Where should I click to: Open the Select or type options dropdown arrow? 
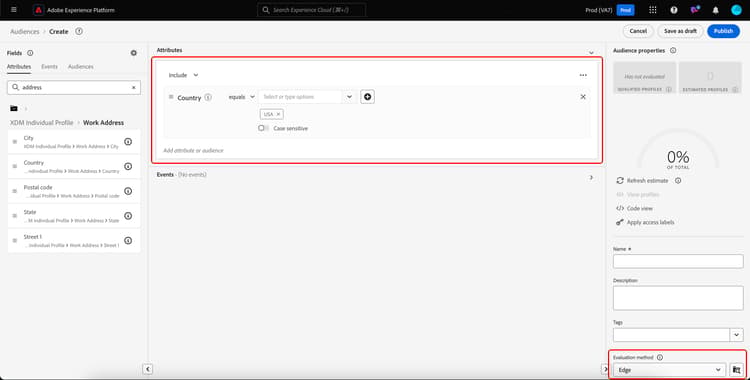click(x=349, y=97)
